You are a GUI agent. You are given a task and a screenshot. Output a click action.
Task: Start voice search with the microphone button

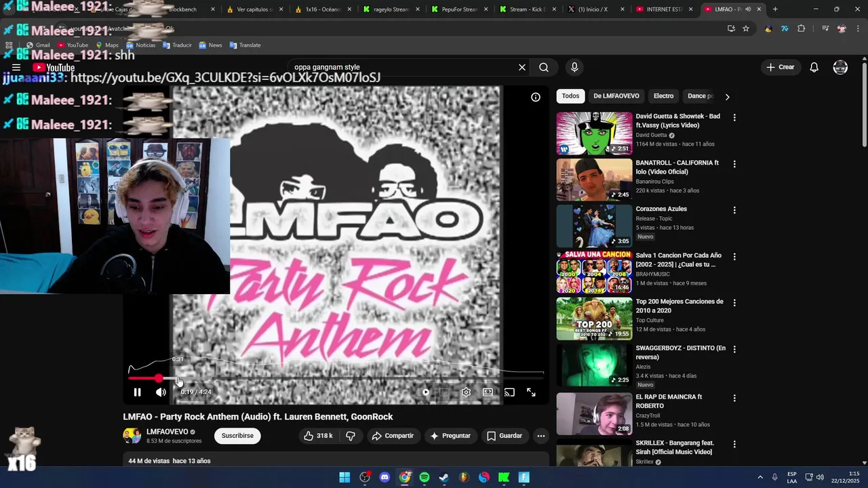click(574, 67)
